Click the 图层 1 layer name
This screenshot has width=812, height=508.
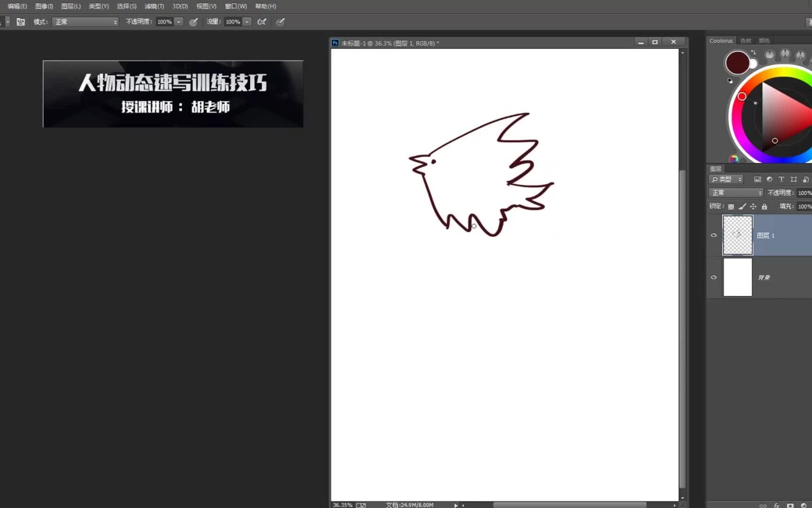(765, 236)
